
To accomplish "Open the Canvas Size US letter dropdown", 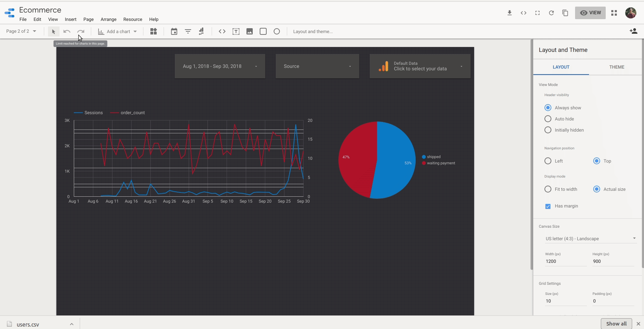I will tap(591, 239).
